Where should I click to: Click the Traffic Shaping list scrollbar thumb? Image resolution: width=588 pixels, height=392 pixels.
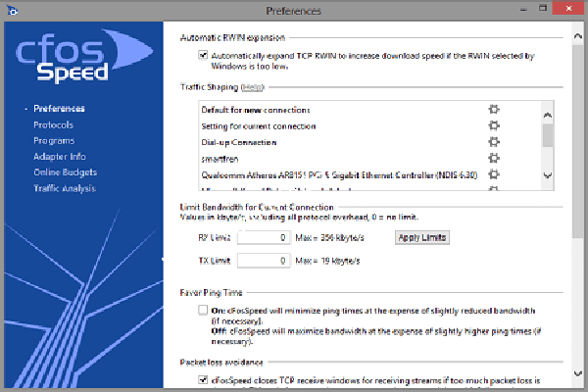pos(548,135)
